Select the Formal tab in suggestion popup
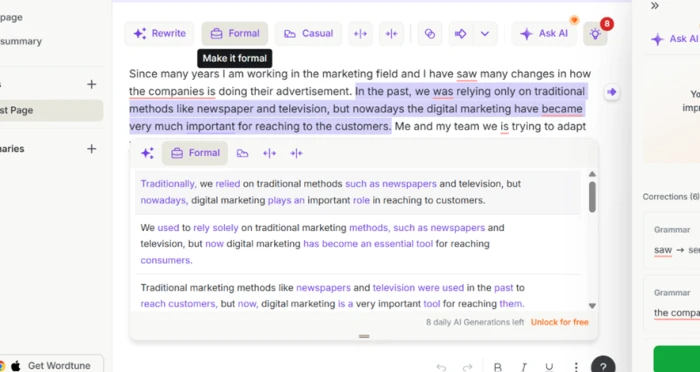700x372 pixels. click(195, 153)
